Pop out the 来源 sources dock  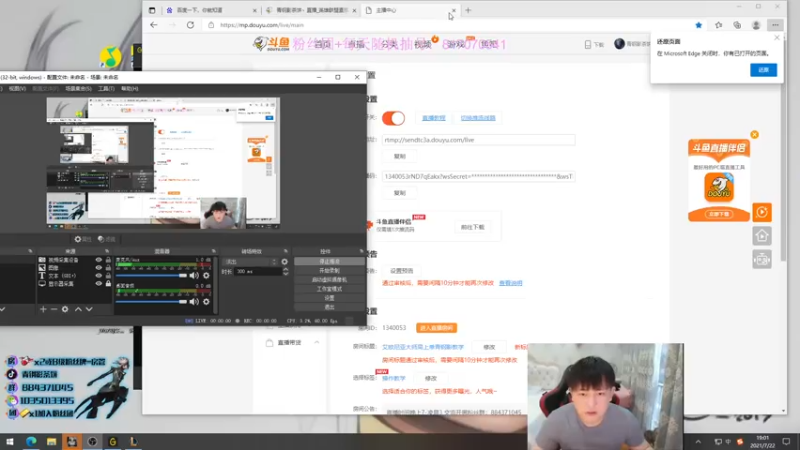(107, 251)
